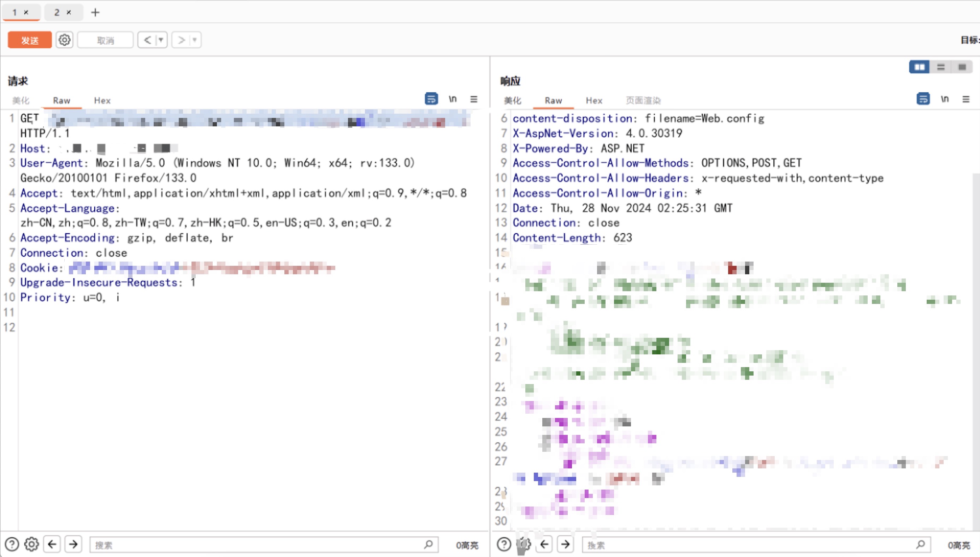The height and width of the screenshot is (557, 980).
Task: Click the GET request line
Action: pyautogui.click(x=246, y=125)
